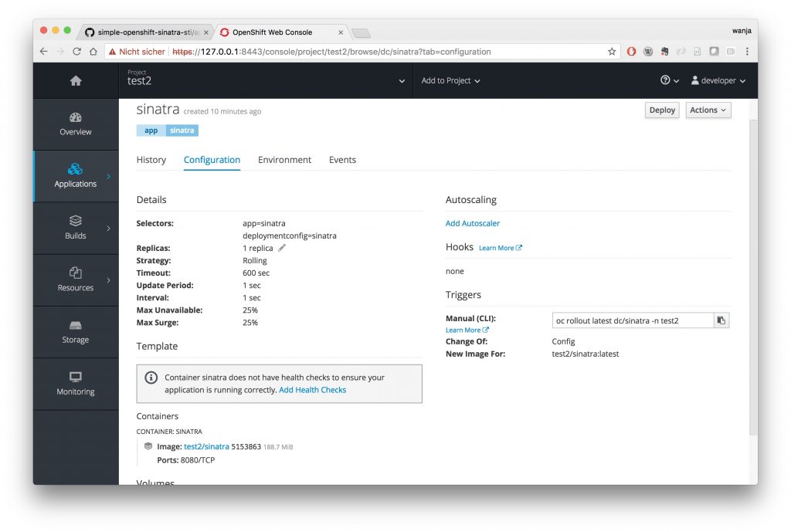791x532 pixels.
Task: Open the developer user menu
Action: 718,80
